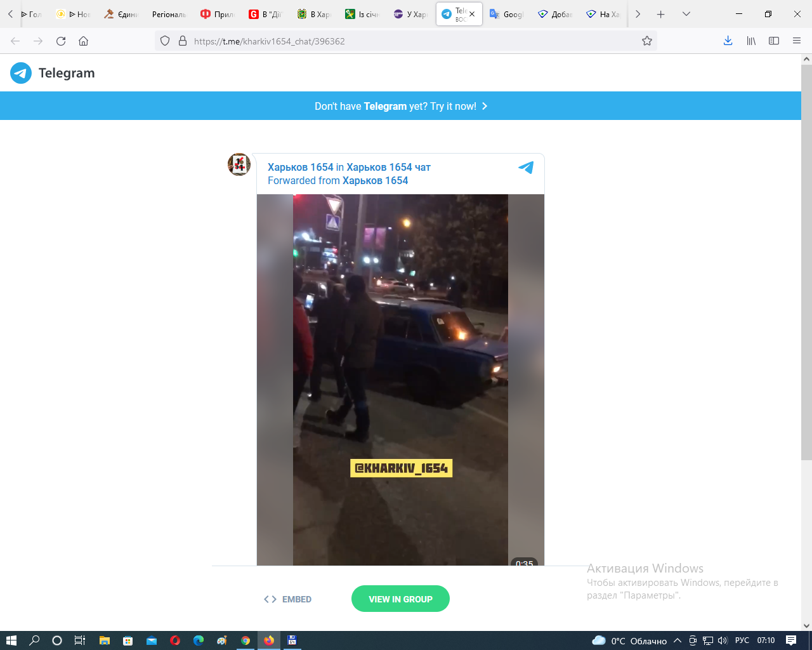The image size is (812, 650).
Task: Open the volume control in tray
Action: point(723,640)
